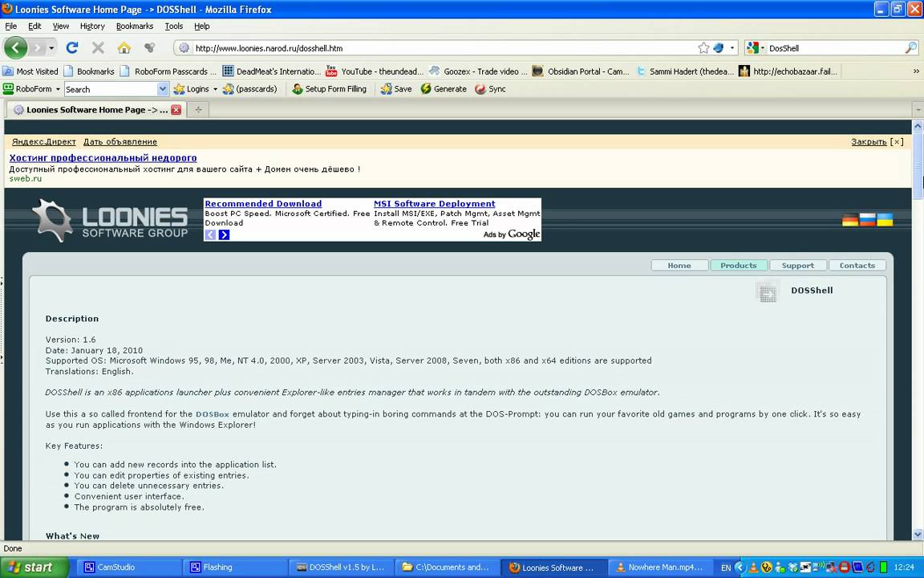Open the History menu
924x578 pixels.
point(92,26)
